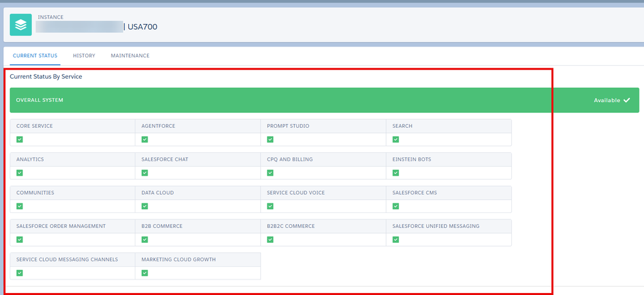Image resolution: width=644 pixels, height=295 pixels.
Task: Click the Current Status By Service heading
Action: point(46,77)
